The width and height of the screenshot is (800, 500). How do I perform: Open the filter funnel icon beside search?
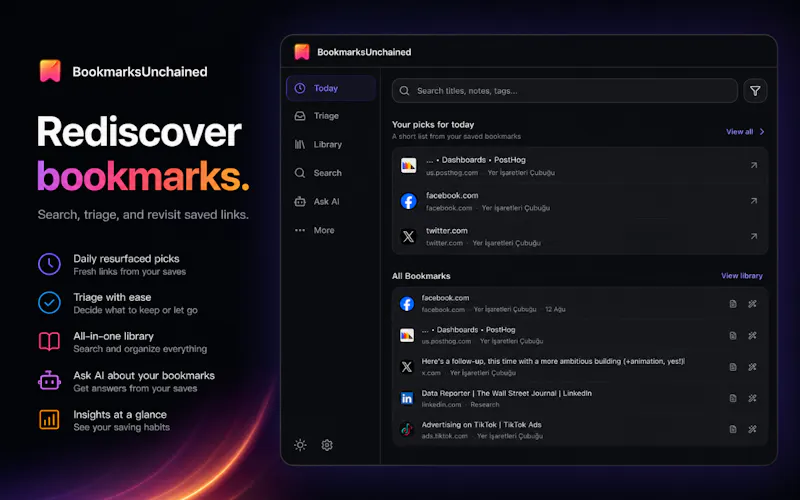[x=755, y=91]
